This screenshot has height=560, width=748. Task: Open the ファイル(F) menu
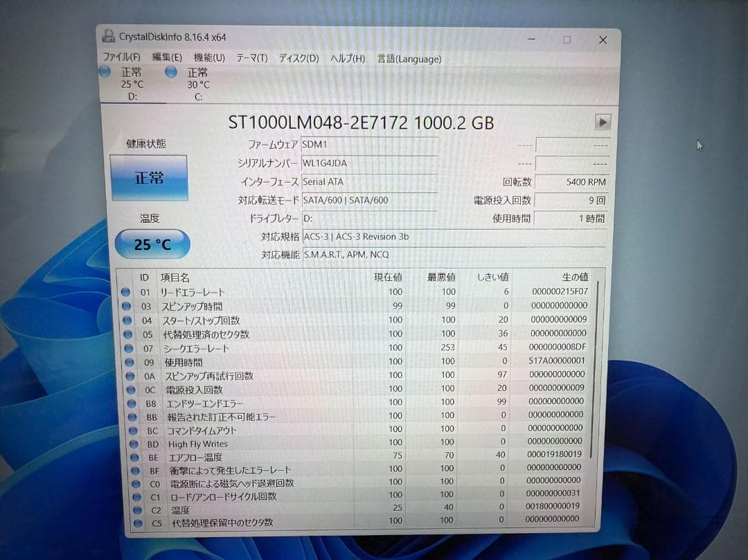click(121, 59)
